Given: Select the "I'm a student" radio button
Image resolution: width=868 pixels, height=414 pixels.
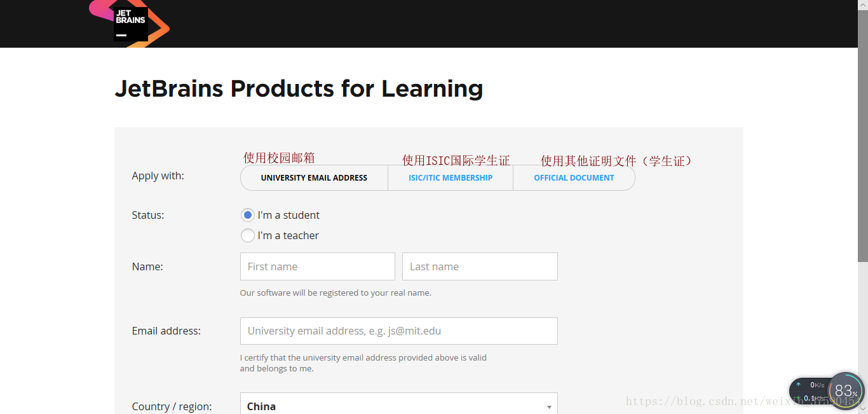Looking at the screenshot, I should [248, 215].
